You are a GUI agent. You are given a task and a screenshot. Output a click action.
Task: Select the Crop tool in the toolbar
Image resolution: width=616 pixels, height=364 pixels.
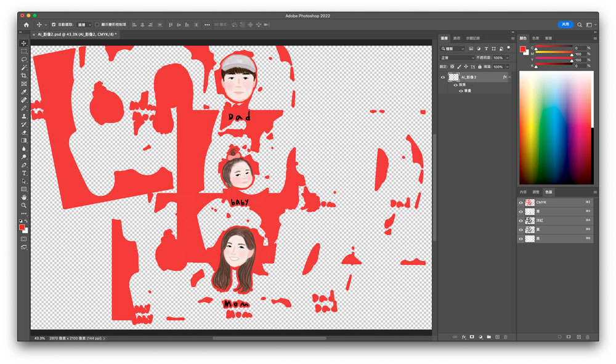click(x=24, y=76)
